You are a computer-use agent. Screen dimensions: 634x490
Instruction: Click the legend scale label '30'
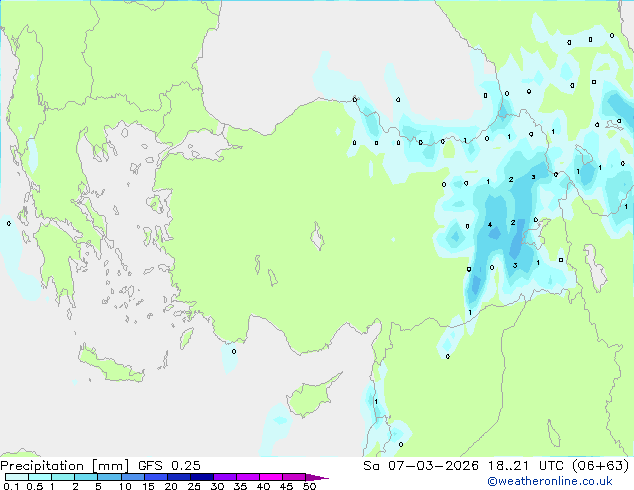[217, 486]
